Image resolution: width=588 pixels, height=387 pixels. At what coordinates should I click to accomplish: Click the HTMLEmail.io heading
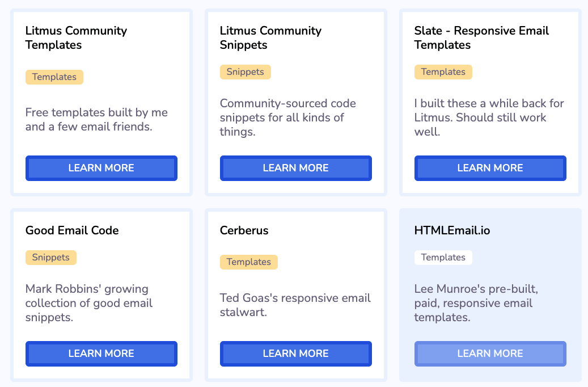(x=452, y=230)
